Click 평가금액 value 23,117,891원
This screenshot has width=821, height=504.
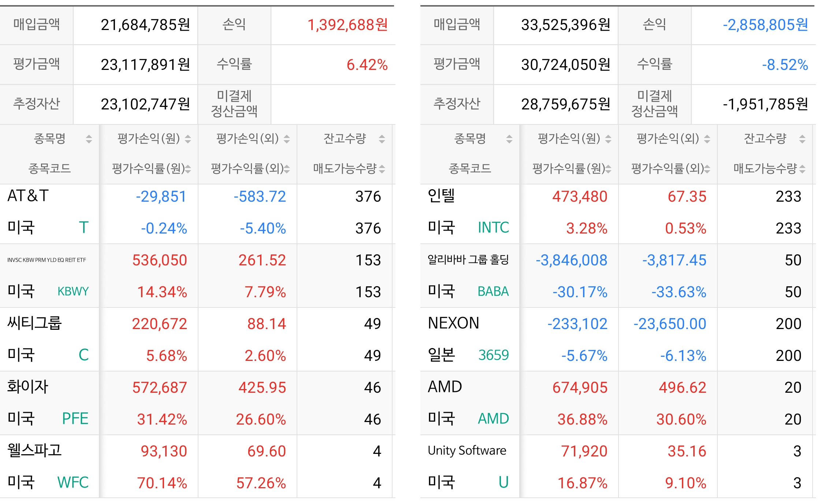[145, 65]
